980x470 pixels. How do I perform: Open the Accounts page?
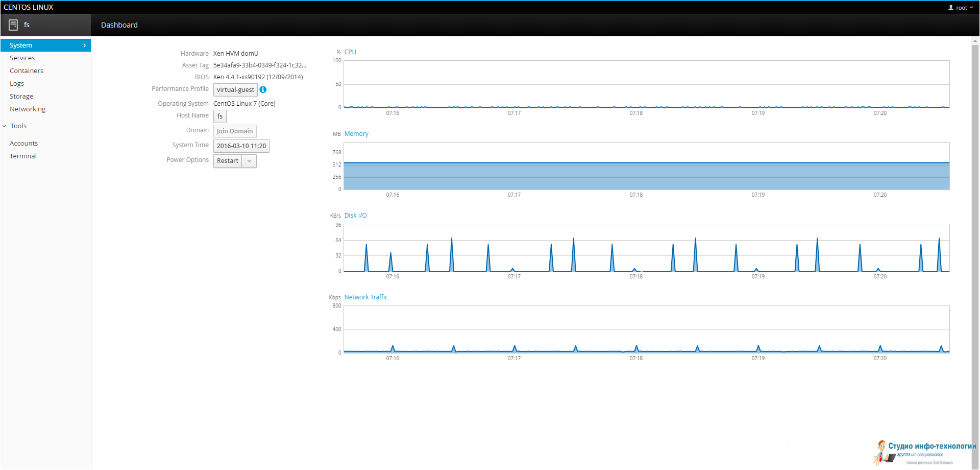point(24,144)
